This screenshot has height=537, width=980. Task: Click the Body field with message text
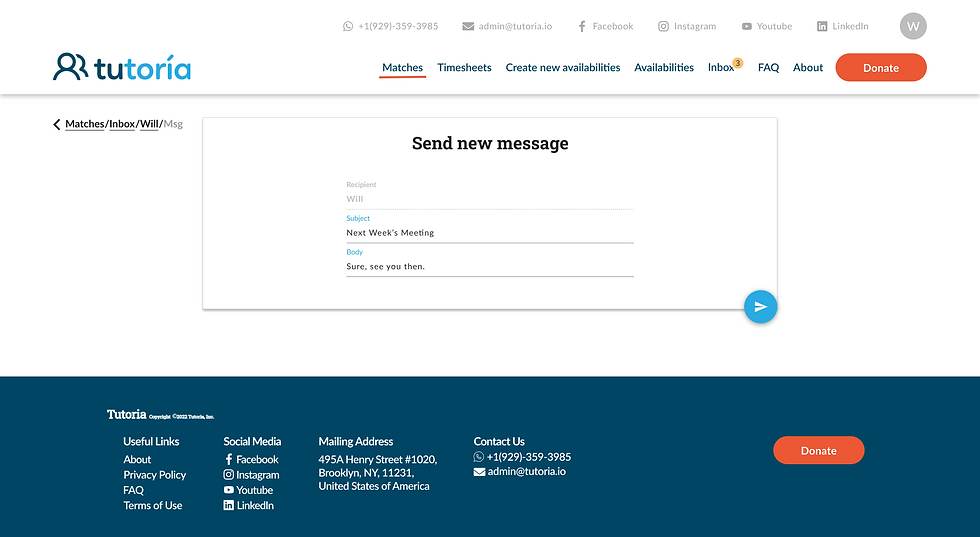click(490, 266)
